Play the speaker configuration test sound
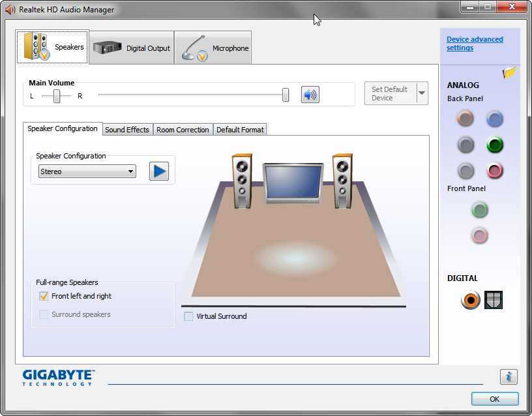This screenshot has width=532, height=416. pos(159,171)
